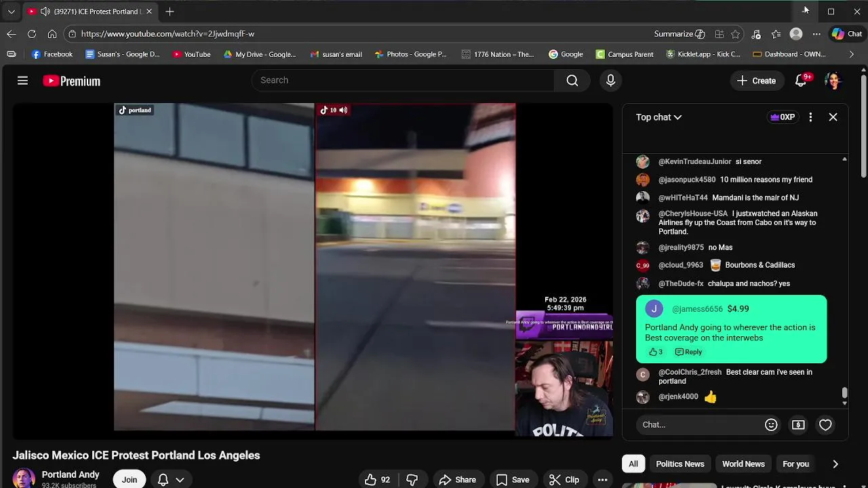Open browser extensions icon
The image size is (868, 488).
(719, 34)
